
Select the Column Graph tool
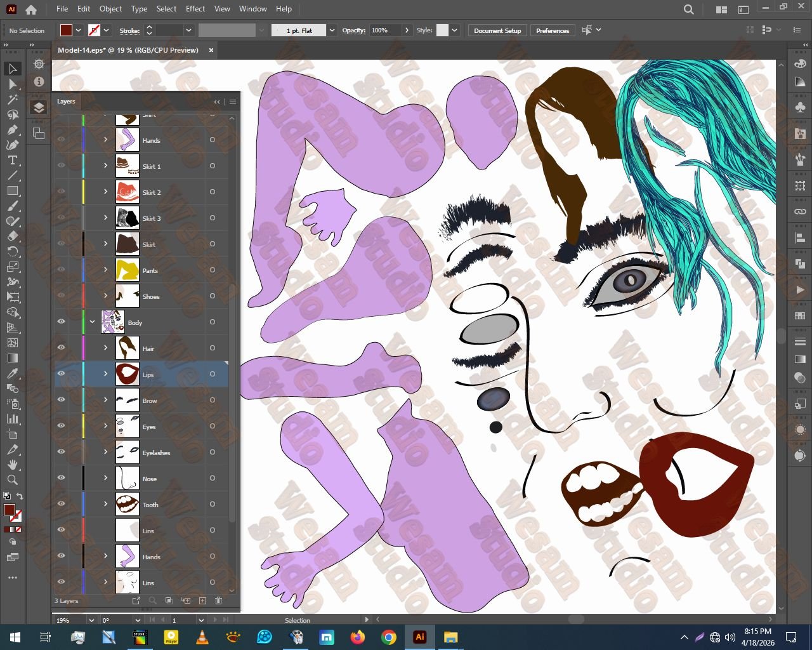(13, 419)
